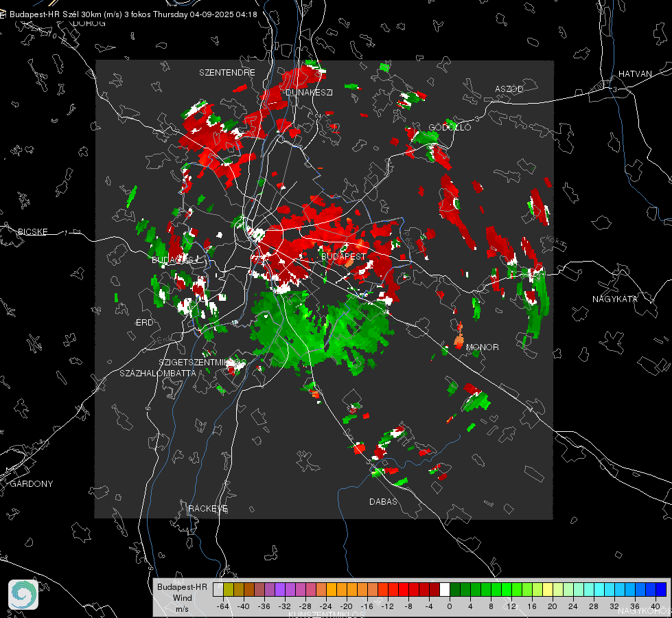Select the DOROG label on the map
Screen dimensions: 672x618
pyautogui.click(x=89, y=23)
